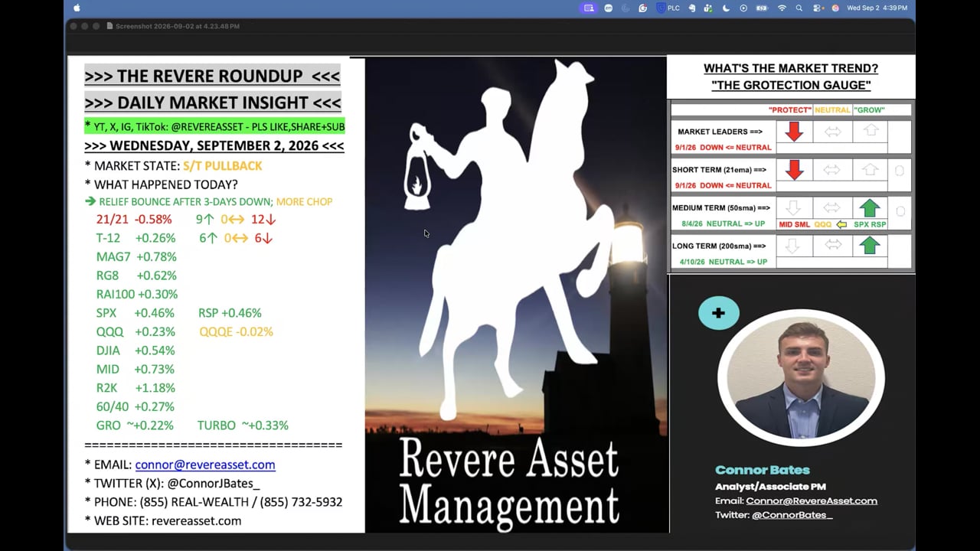Image resolution: width=980 pixels, height=551 pixels.
Task: Click the neutral sideways arrow for Market Leaders
Action: tap(832, 132)
